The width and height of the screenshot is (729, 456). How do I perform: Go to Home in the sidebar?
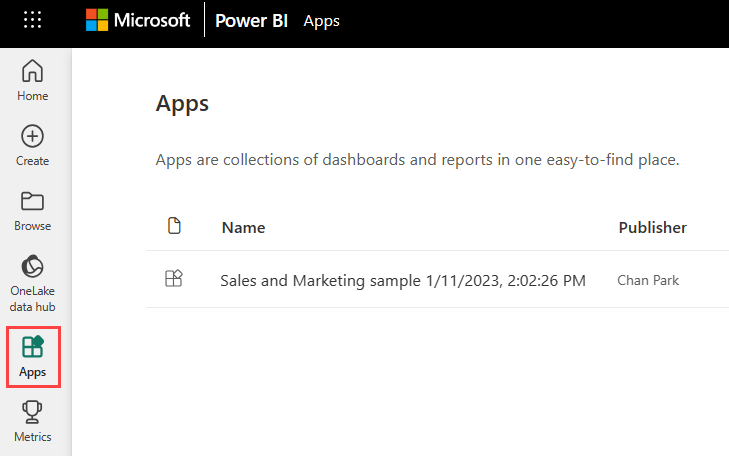(33, 80)
